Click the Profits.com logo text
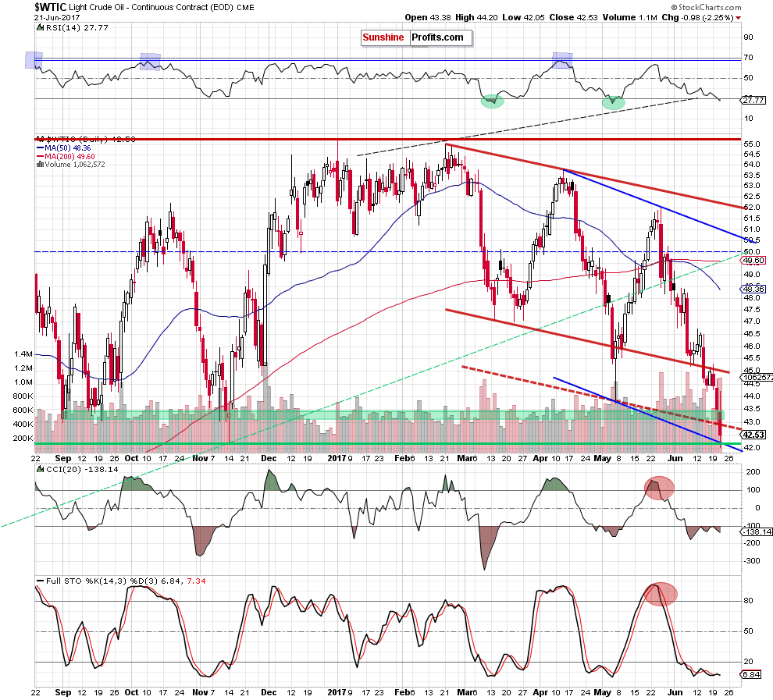The width and height of the screenshot is (773, 700). (x=437, y=37)
